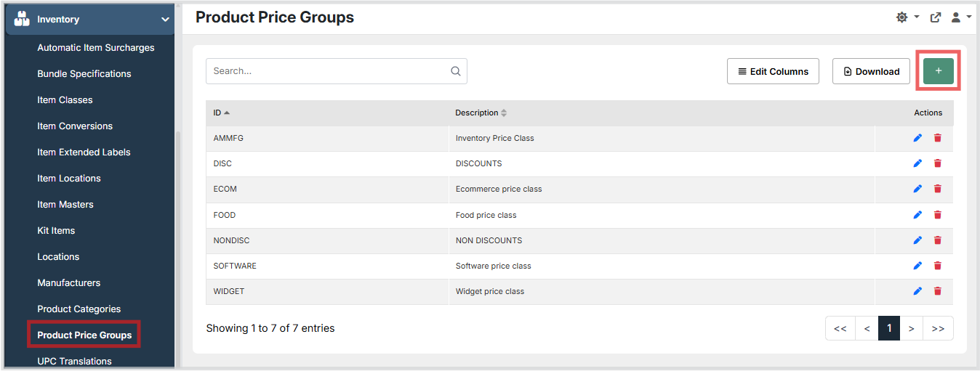Select page 1
The image size is (980, 371).
[x=889, y=328]
